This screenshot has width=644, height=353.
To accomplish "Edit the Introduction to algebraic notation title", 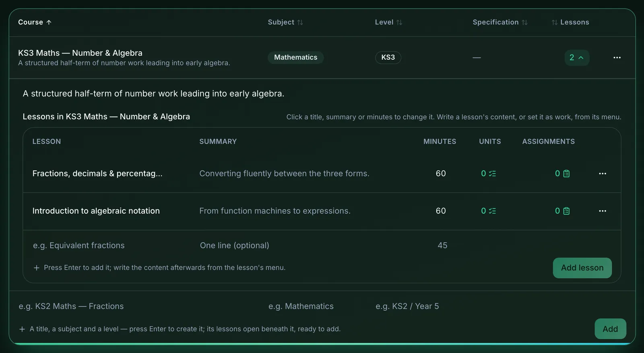I will (96, 211).
